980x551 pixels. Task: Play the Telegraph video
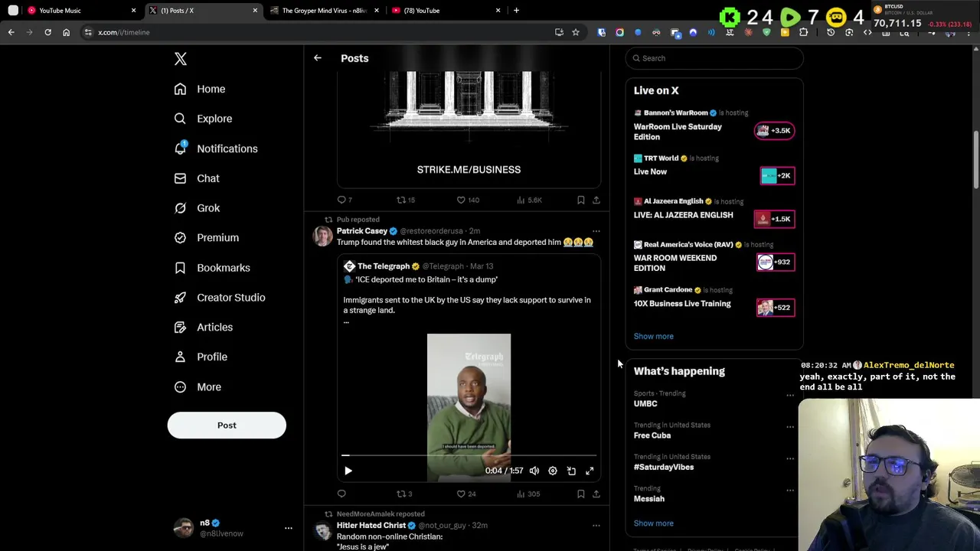coord(348,471)
